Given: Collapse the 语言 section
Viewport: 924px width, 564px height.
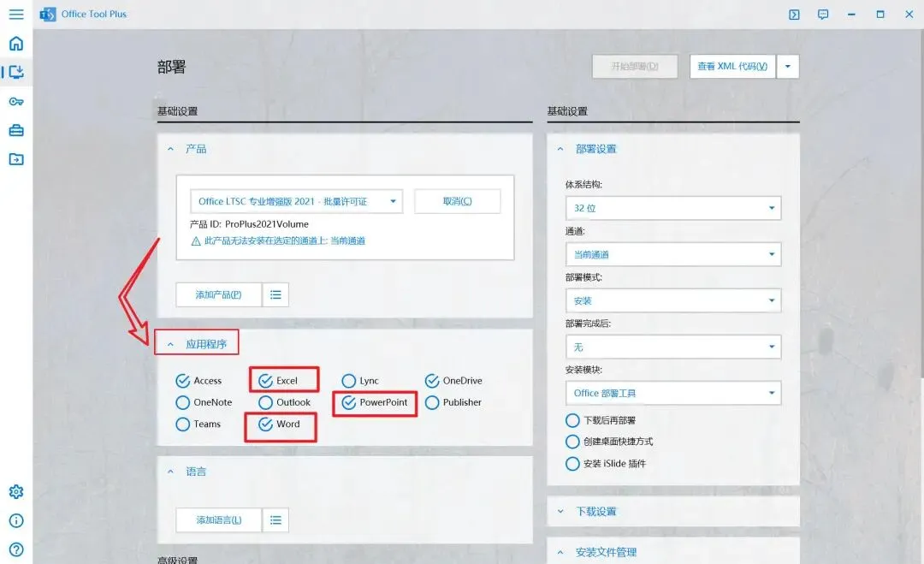Looking at the screenshot, I should 170,472.
